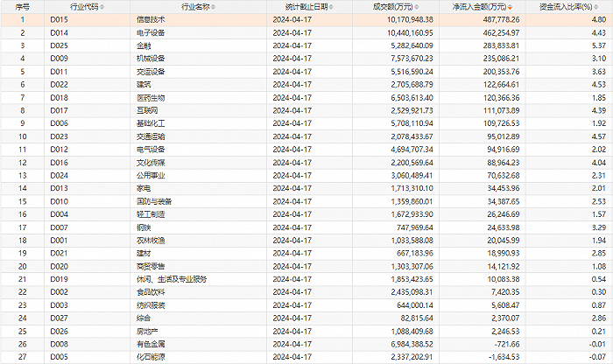
Task: Click the 行业代码 header label
Action: [x=84, y=7]
